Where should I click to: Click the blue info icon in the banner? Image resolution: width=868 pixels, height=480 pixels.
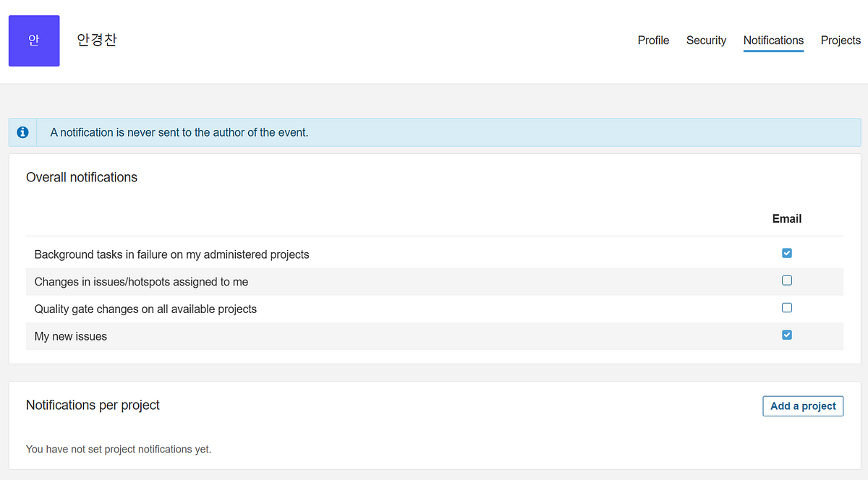pyautogui.click(x=23, y=132)
